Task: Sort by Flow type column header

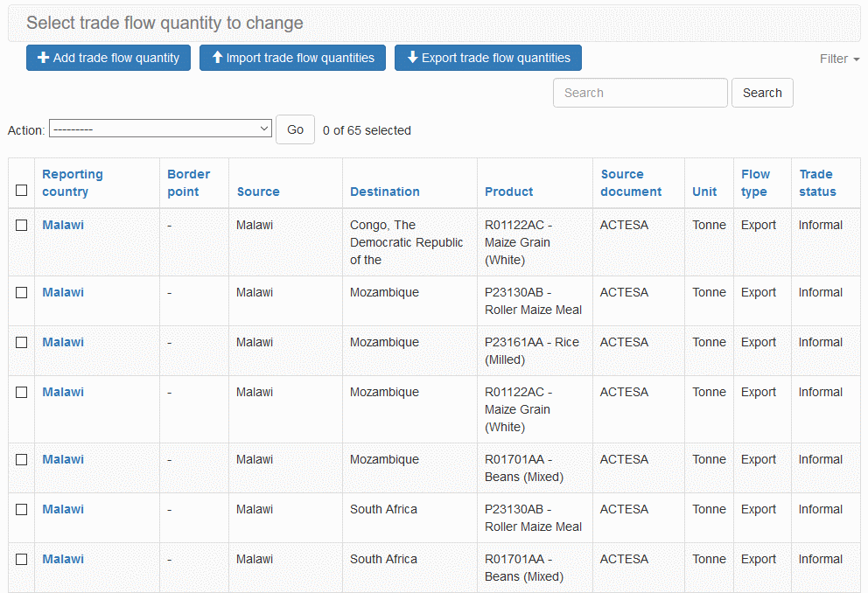Action: pos(755,183)
